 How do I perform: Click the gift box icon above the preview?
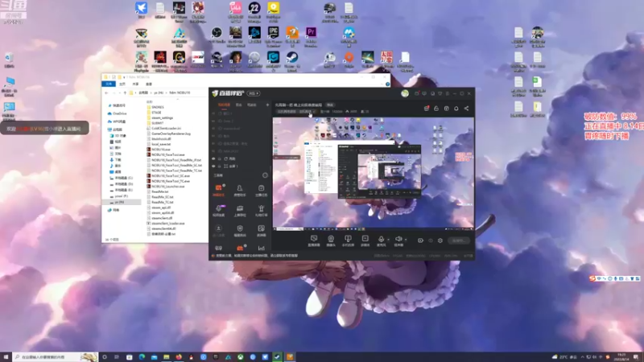click(x=427, y=109)
